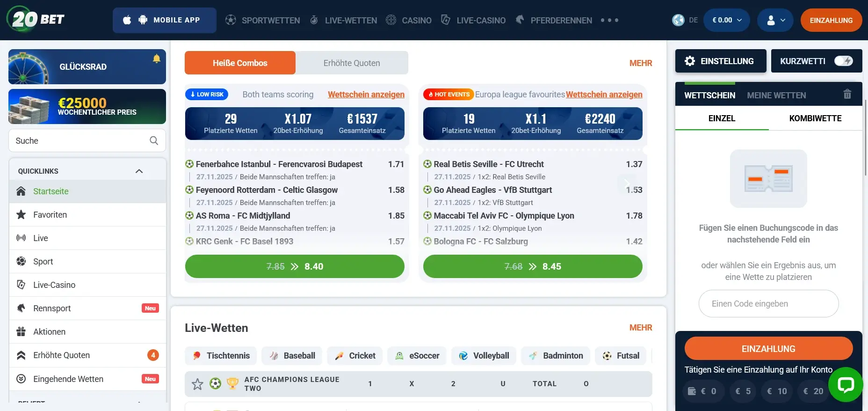Open the user account dropdown

(775, 20)
